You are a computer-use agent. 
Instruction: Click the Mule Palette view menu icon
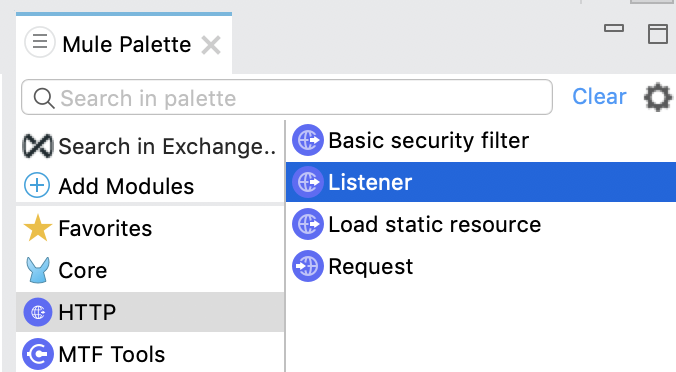click(x=40, y=42)
